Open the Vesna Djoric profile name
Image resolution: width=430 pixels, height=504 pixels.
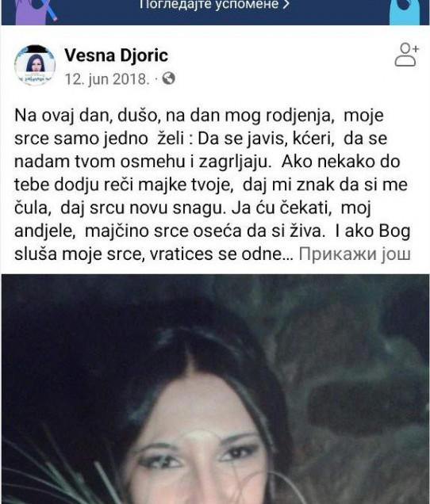coord(116,55)
